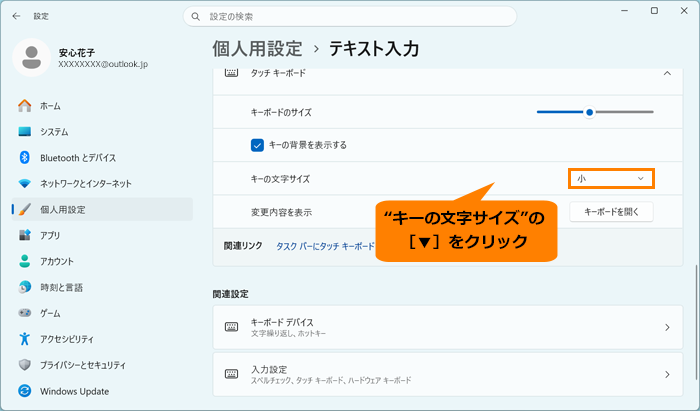
Task: Click the キーボード デバイス keyboard icon
Action: click(231, 327)
